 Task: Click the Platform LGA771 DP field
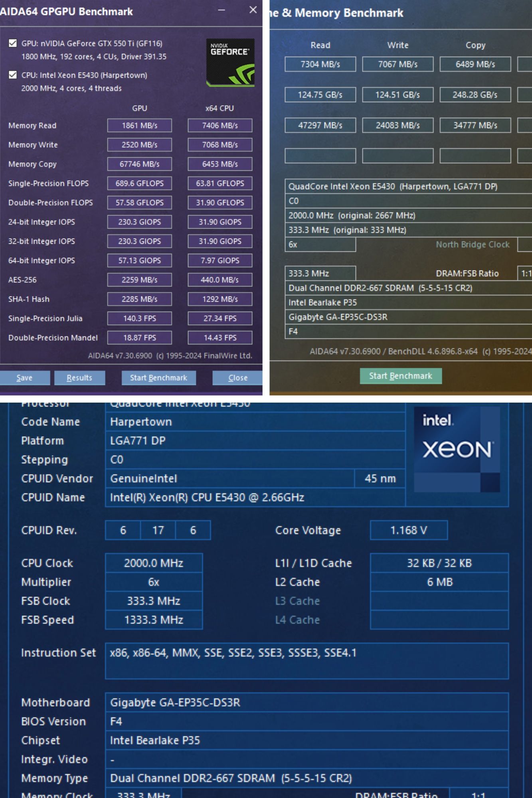255,440
